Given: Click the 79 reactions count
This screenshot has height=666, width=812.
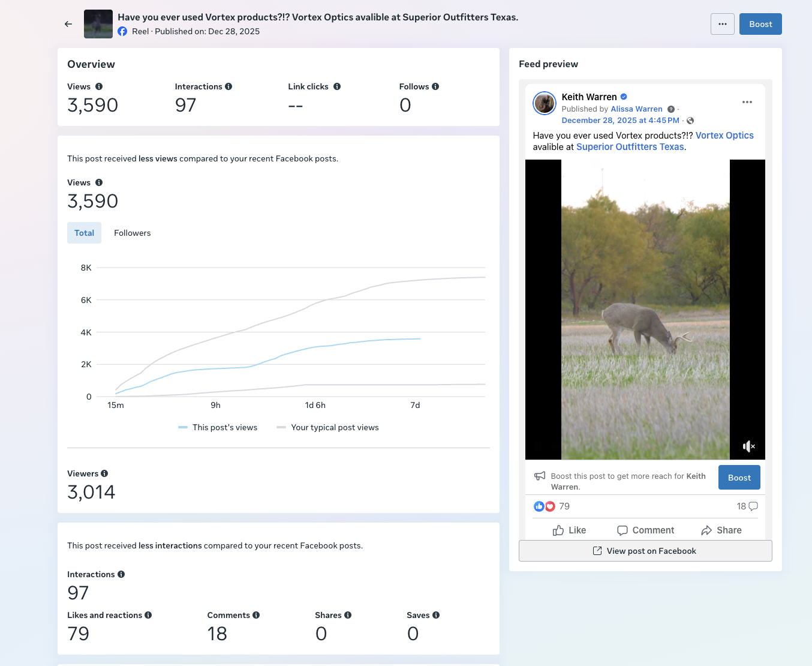Looking at the screenshot, I should [564, 506].
